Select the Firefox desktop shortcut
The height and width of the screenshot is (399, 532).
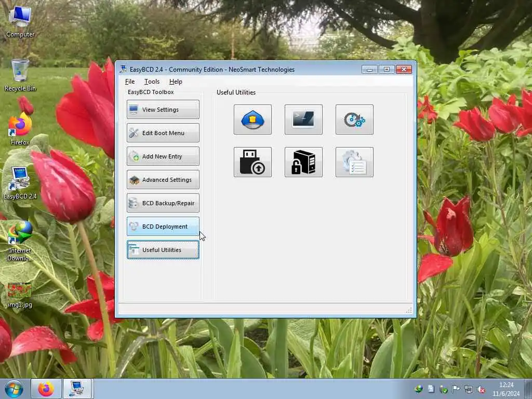(20, 129)
